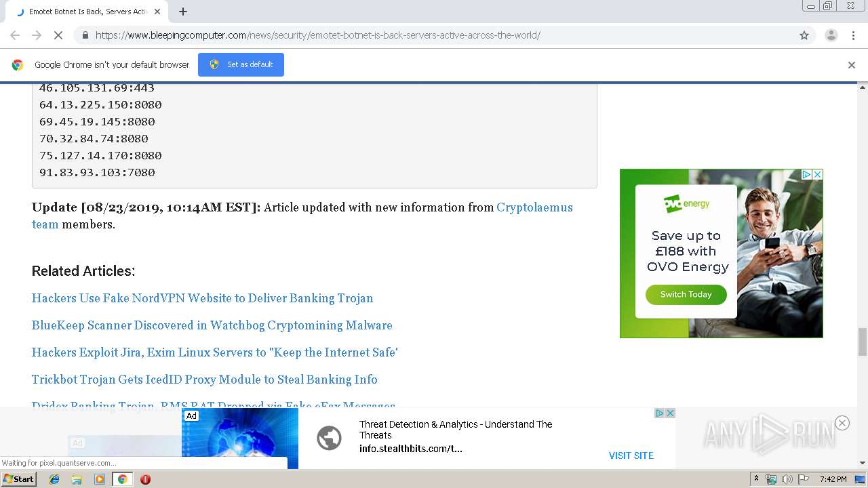
Task: Open Threat Detection & Analytics ad title
Action: point(456,430)
